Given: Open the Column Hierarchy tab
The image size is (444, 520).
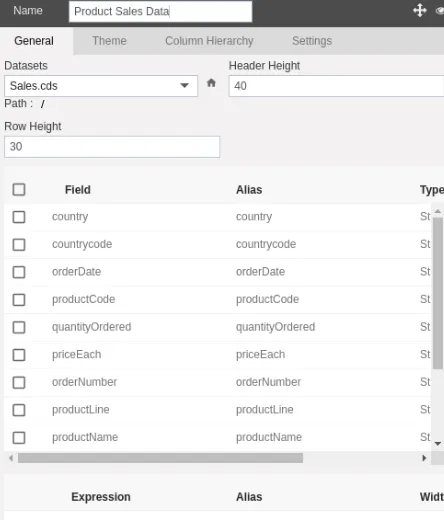Looking at the screenshot, I should click(209, 41).
